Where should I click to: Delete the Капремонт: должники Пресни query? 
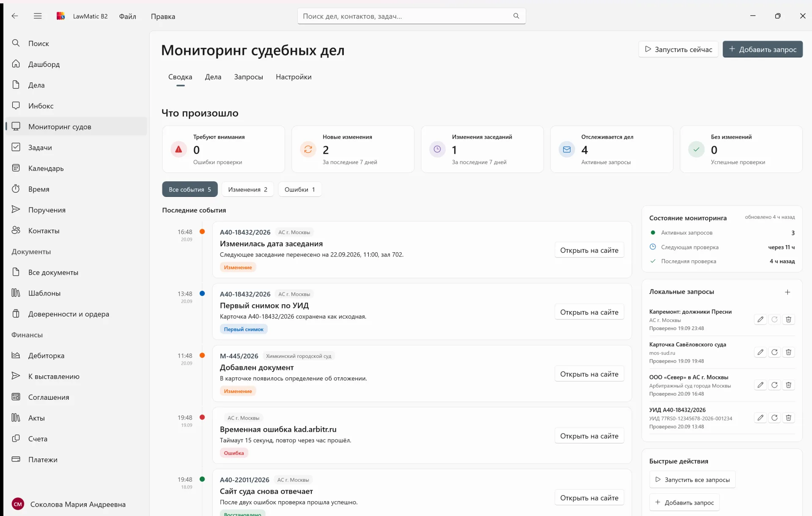[788, 319]
